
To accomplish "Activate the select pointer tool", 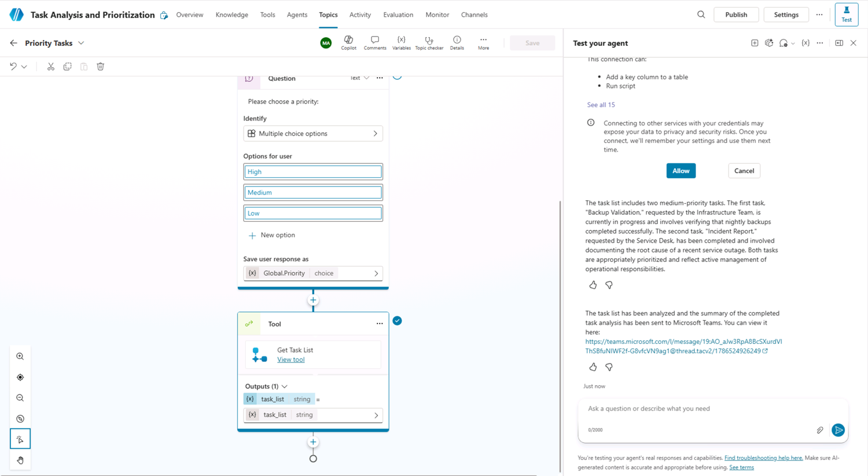I will [x=20, y=439].
